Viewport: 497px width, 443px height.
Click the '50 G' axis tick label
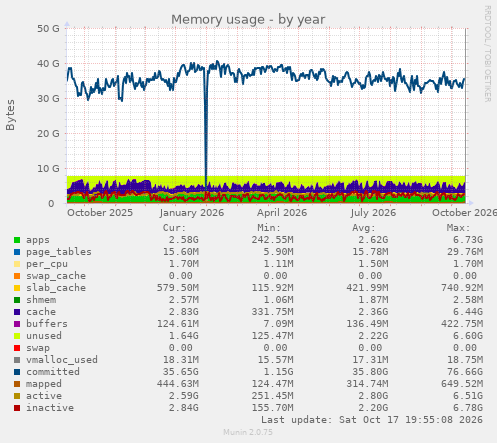pyautogui.click(x=48, y=29)
